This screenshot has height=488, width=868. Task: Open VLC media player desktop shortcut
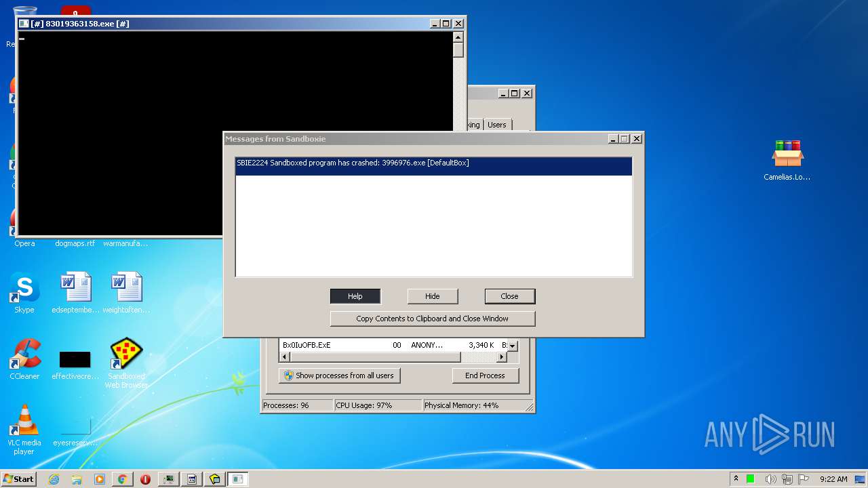click(24, 429)
